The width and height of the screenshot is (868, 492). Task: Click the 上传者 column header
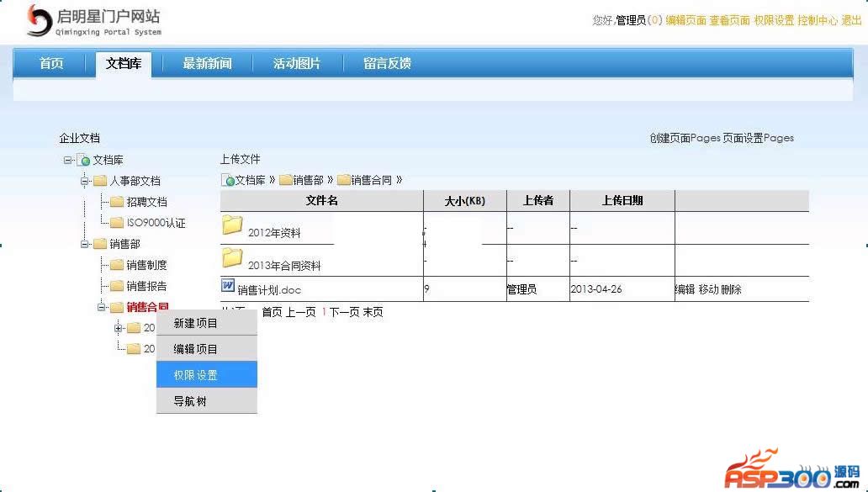click(538, 200)
